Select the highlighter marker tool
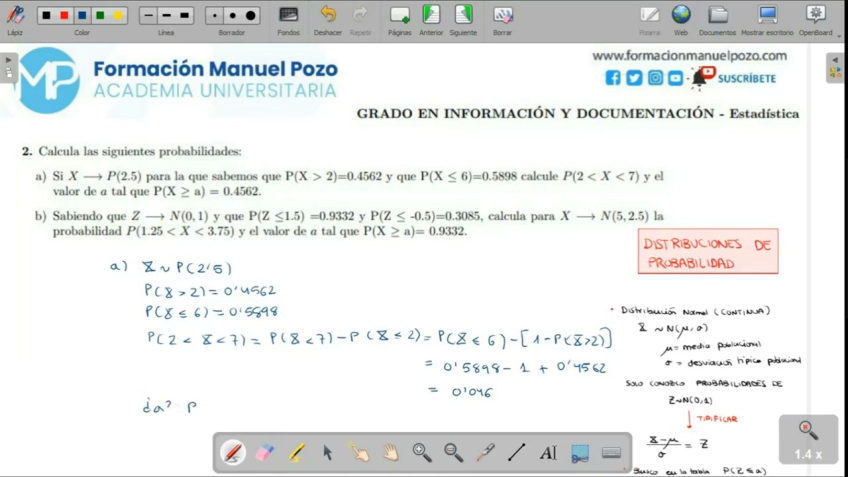Screen dimensions: 848x477 [x=296, y=453]
